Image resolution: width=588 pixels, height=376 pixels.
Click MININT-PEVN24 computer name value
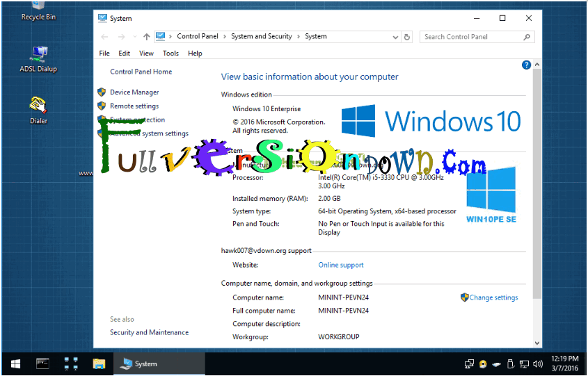[343, 297]
